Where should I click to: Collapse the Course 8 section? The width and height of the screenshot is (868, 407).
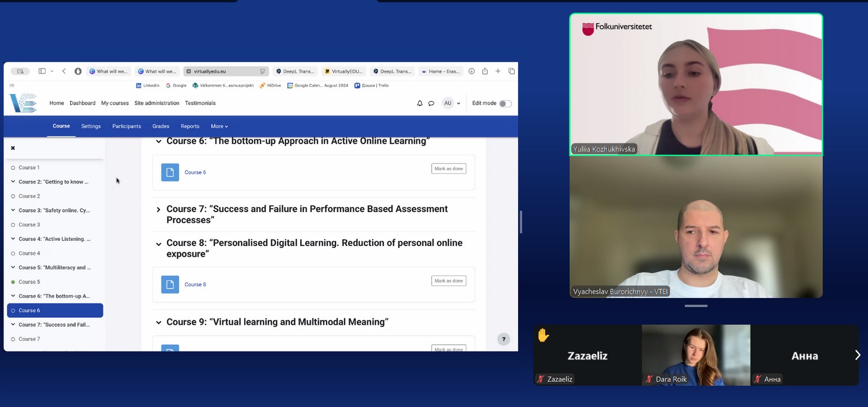(159, 244)
